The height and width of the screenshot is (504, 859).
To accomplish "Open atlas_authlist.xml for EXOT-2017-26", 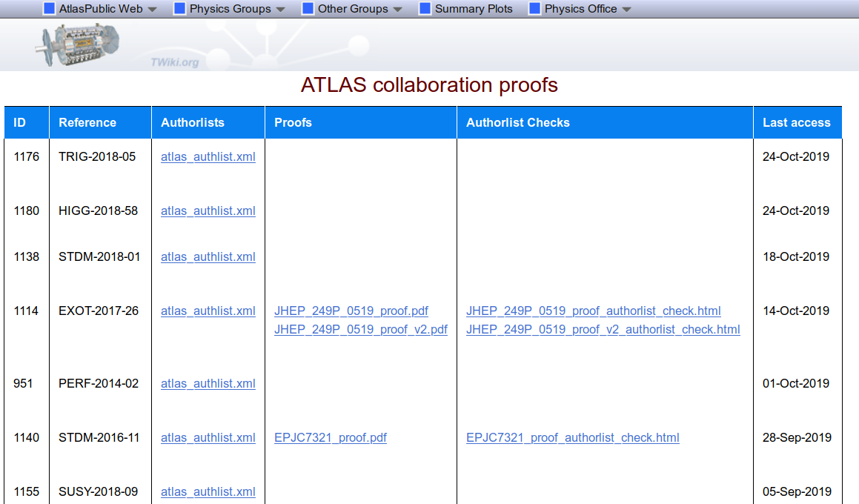I will tap(208, 311).
